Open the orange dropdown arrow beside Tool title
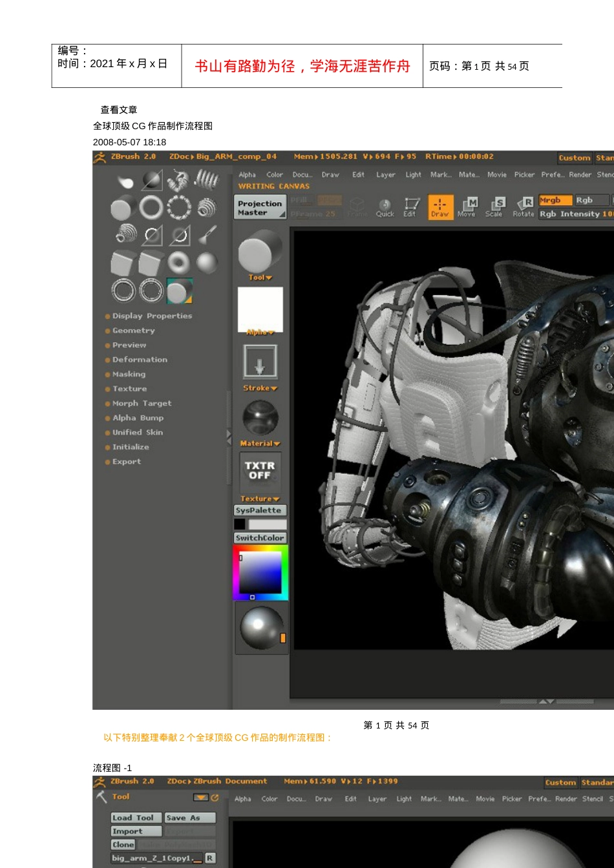 click(x=201, y=798)
